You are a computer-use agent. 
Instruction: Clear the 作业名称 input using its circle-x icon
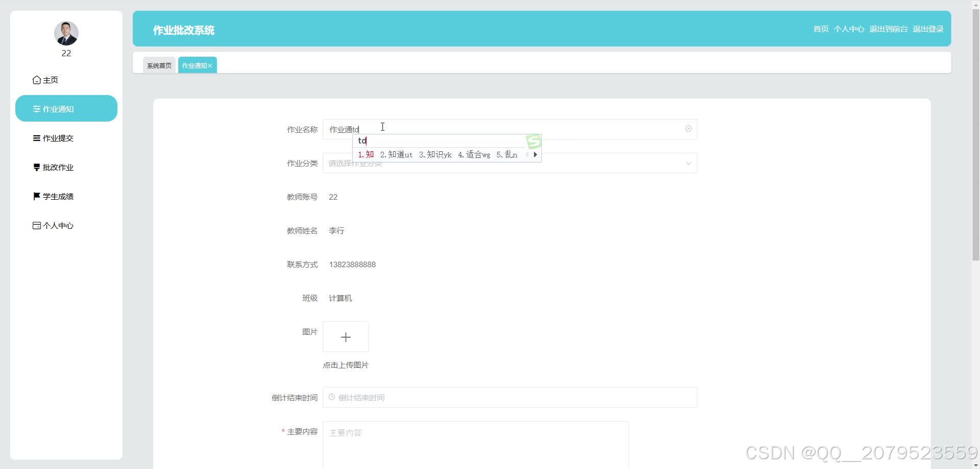tap(689, 129)
